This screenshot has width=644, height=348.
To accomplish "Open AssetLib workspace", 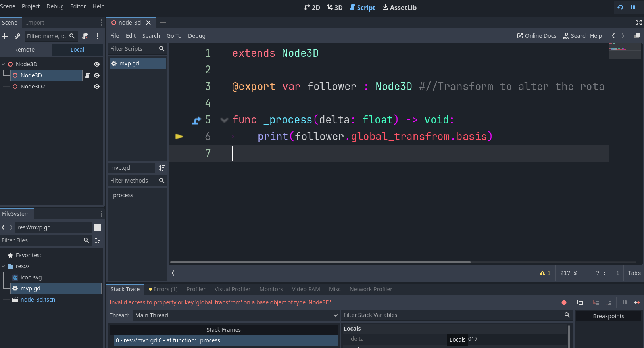I will click(399, 8).
